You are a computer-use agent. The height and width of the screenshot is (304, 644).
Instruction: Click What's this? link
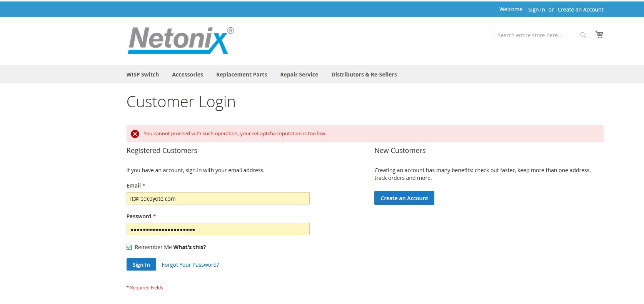(x=190, y=247)
